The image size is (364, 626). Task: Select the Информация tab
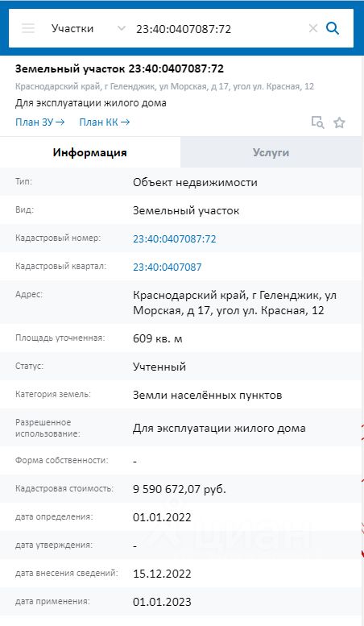tap(90, 152)
